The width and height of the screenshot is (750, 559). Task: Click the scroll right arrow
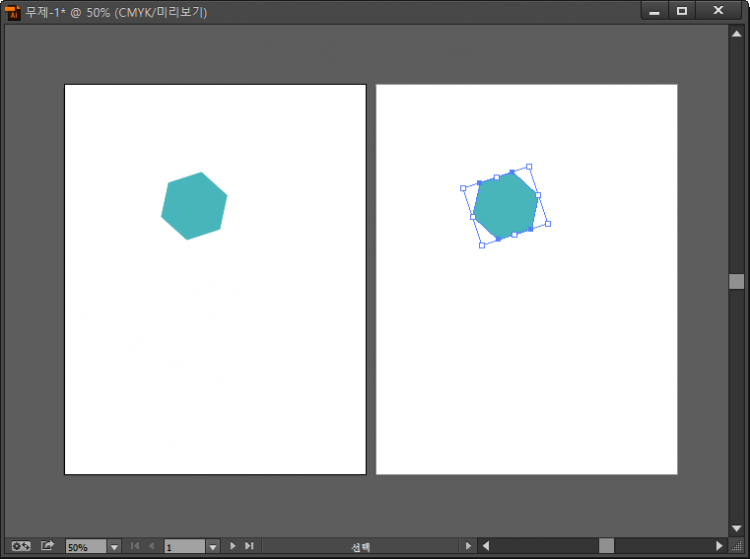coord(719,545)
